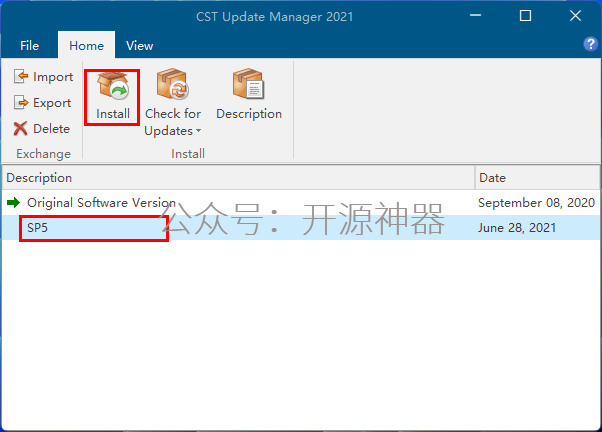Viewport: 602px width, 432px height.
Task: Sort by the Date column header
Action: [538, 178]
